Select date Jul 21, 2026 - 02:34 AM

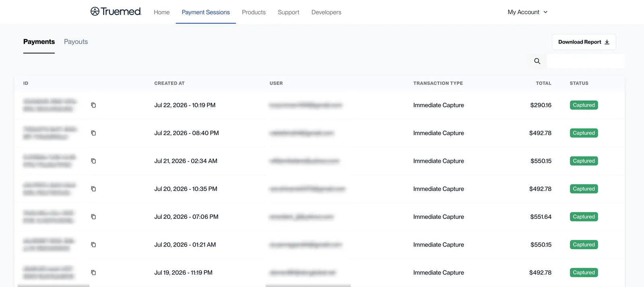186,161
